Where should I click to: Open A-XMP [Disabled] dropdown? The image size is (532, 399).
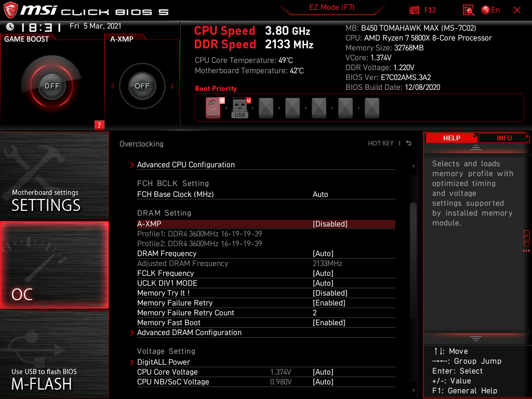coord(330,224)
